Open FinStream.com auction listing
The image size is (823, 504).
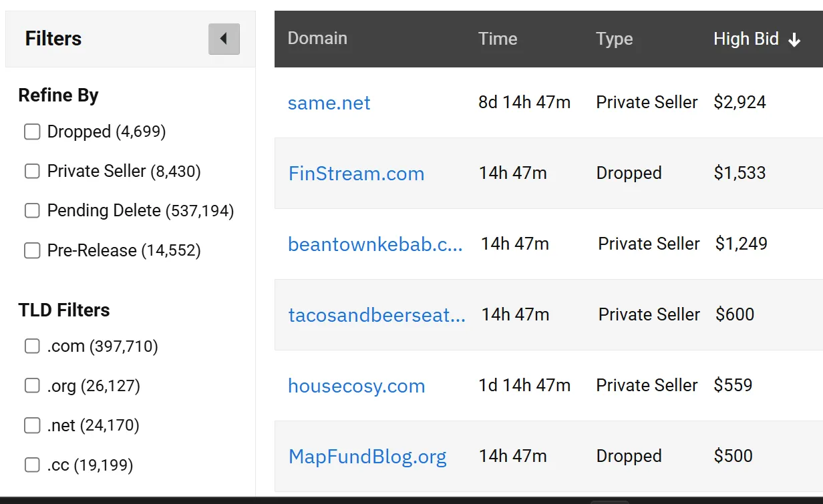[x=356, y=174]
